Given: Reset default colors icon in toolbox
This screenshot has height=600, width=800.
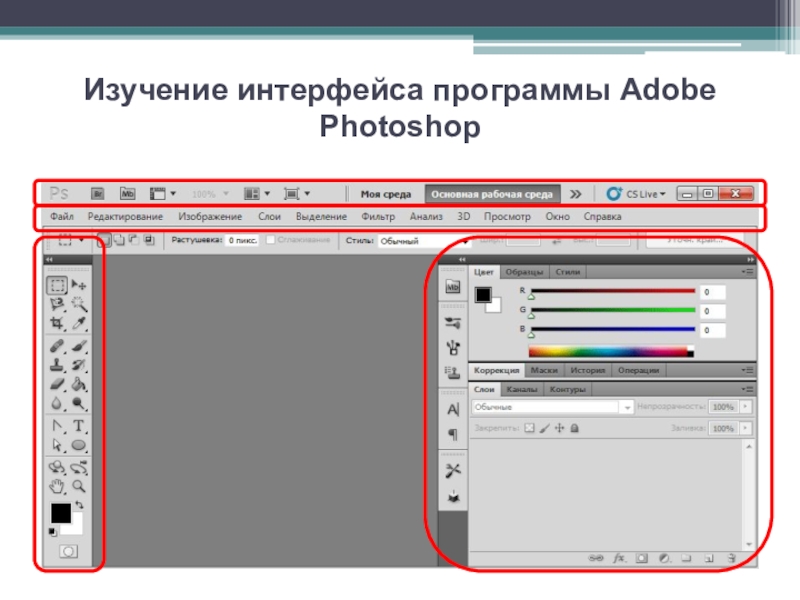Looking at the screenshot, I should coord(53,532).
